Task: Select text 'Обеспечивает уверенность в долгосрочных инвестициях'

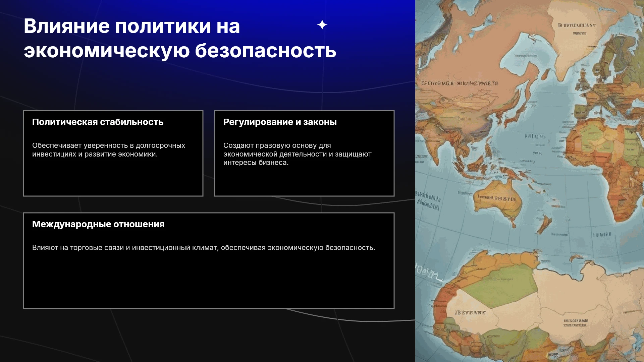Action: click(x=109, y=150)
